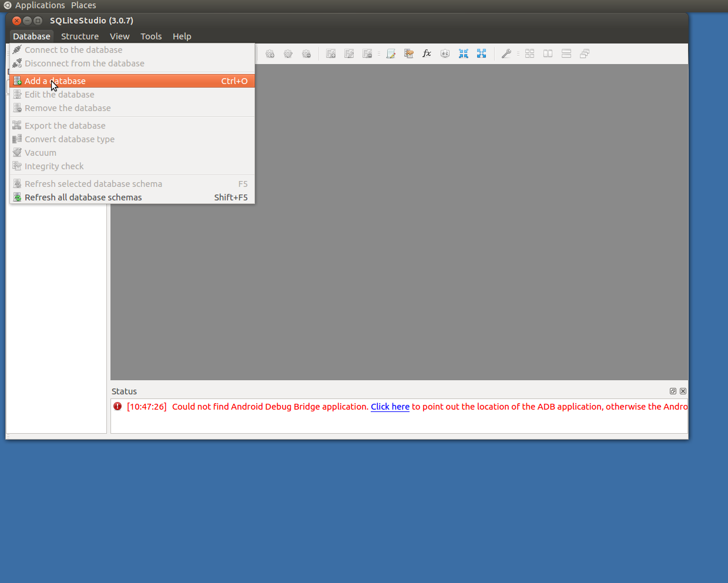
Task: Choose Refresh all database schemas
Action: [132, 197]
